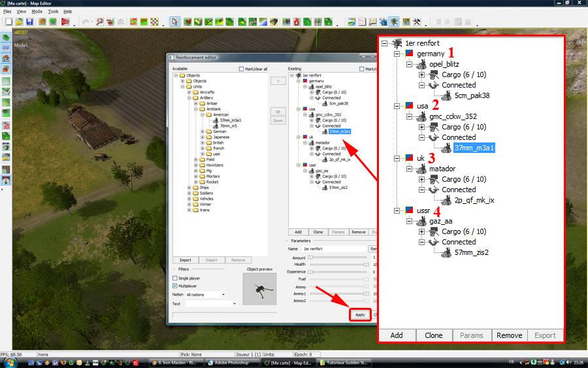Click the yellow-framed map toolbar icon
The height and width of the screenshot is (368, 588).
coord(406,22)
